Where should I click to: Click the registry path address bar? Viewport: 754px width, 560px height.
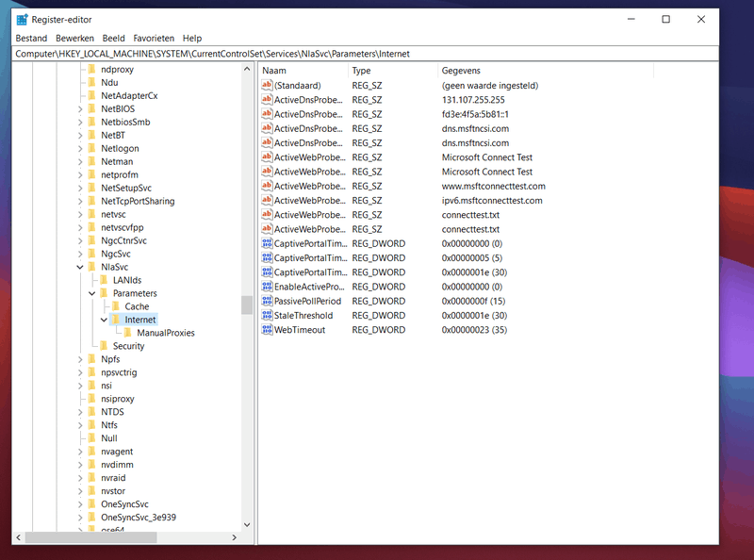[x=365, y=54]
